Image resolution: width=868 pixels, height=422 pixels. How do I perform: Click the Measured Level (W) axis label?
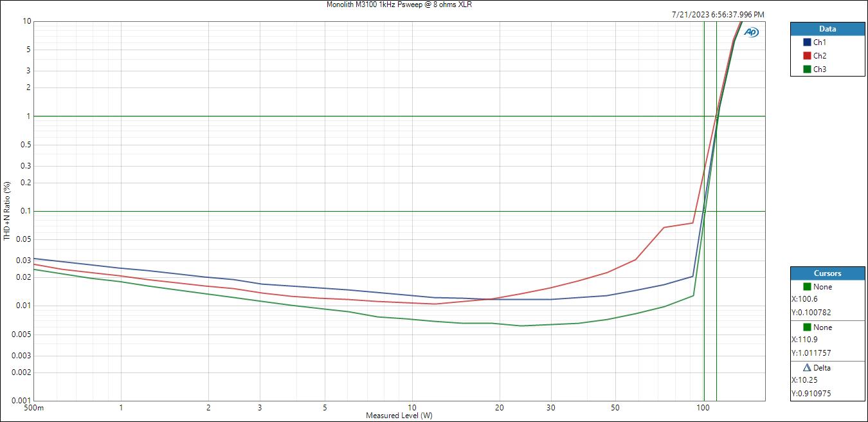point(399,416)
